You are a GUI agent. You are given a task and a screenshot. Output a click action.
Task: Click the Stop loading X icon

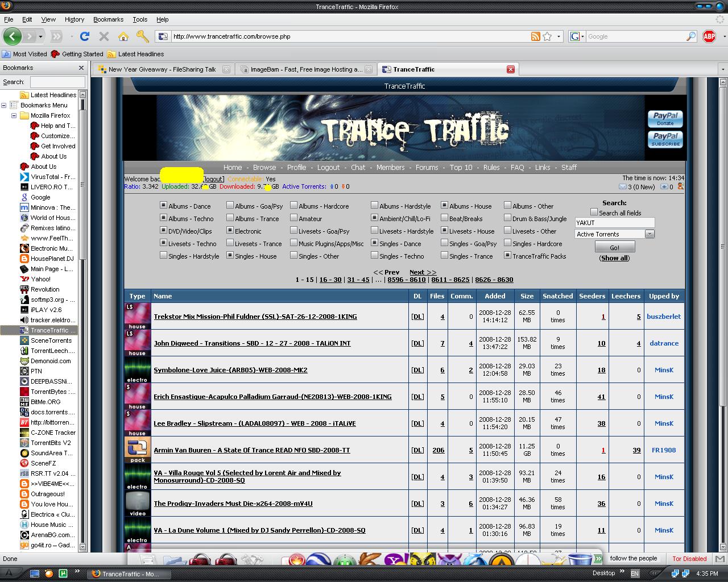click(x=104, y=36)
